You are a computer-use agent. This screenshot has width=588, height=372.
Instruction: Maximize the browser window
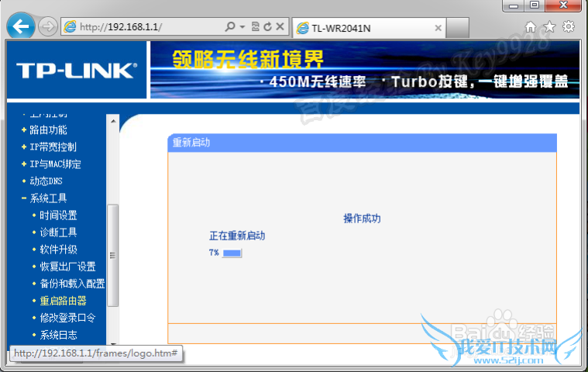tap(535, 5)
